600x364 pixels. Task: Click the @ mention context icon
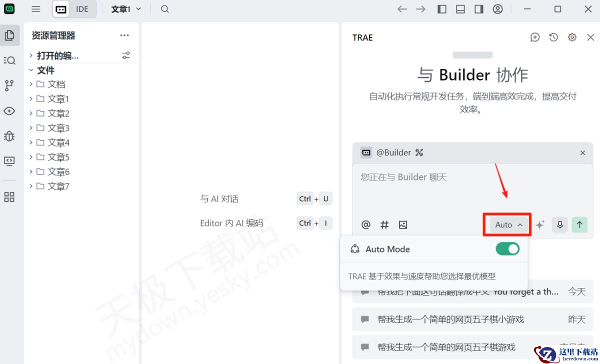(x=366, y=225)
